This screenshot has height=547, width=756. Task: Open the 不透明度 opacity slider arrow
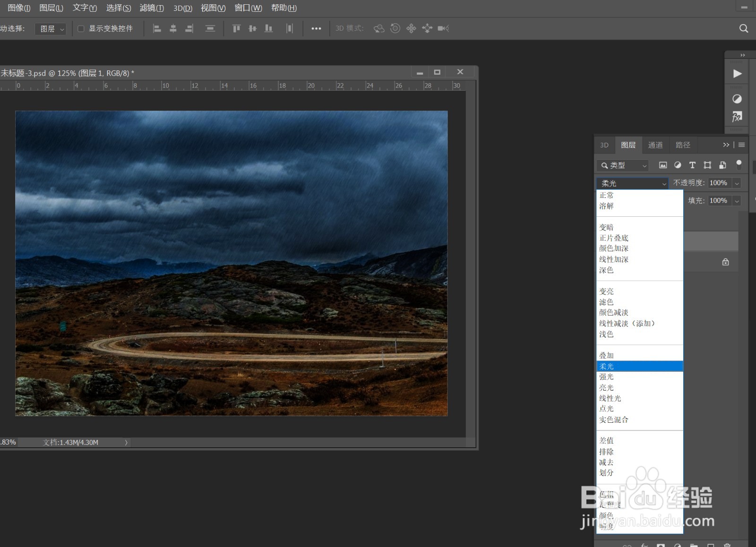pos(737,183)
